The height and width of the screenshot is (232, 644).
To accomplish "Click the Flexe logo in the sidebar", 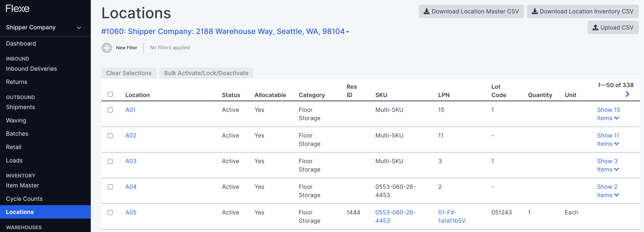I will (18, 8).
